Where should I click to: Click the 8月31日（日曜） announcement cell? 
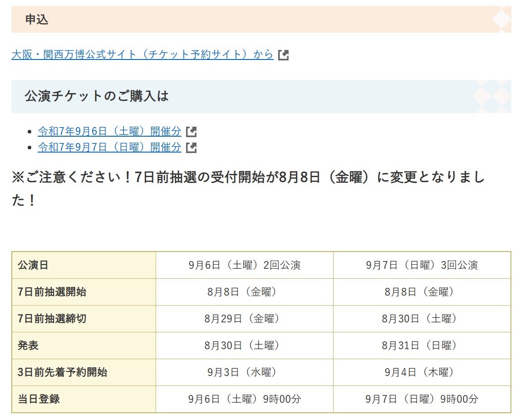click(x=422, y=346)
